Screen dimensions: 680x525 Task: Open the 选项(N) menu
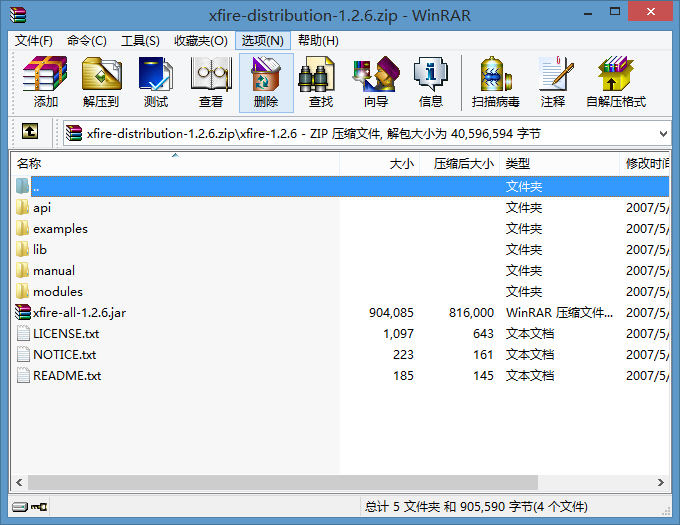pyautogui.click(x=263, y=41)
